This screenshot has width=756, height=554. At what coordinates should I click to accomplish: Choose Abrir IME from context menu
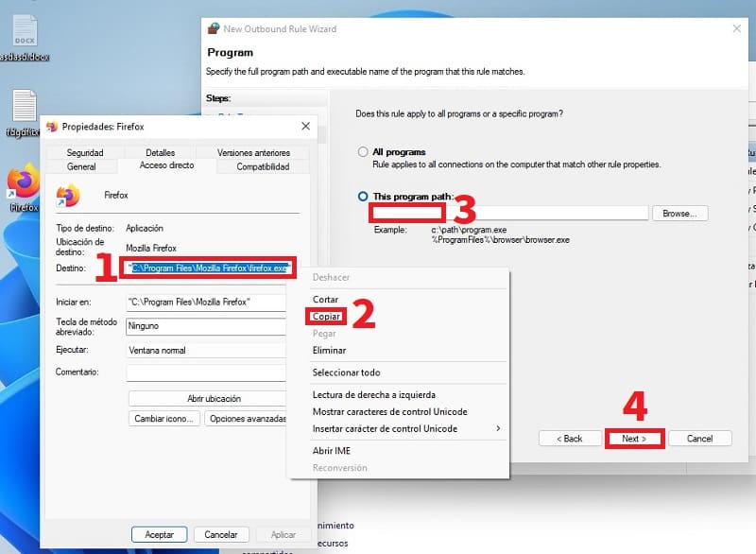pos(332,451)
